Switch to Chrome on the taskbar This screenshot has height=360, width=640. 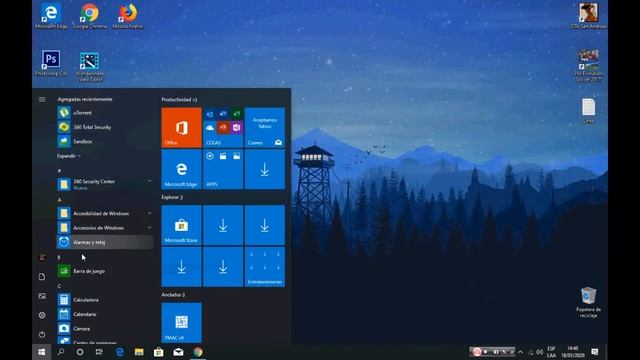(198, 352)
